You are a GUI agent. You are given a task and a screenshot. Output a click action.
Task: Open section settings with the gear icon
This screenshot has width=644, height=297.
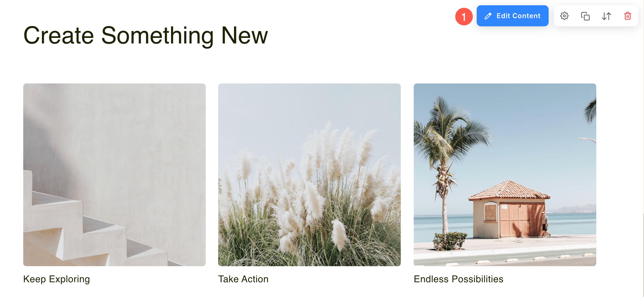(564, 16)
